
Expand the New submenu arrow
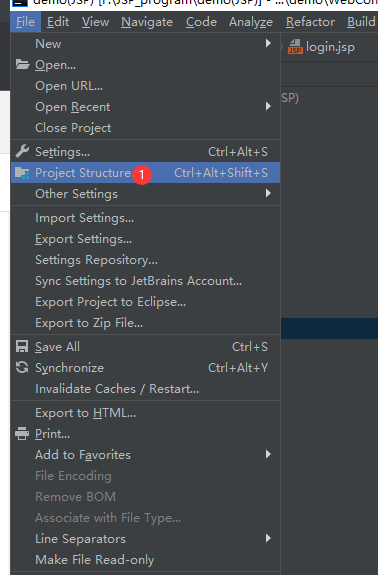tap(268, 44)
